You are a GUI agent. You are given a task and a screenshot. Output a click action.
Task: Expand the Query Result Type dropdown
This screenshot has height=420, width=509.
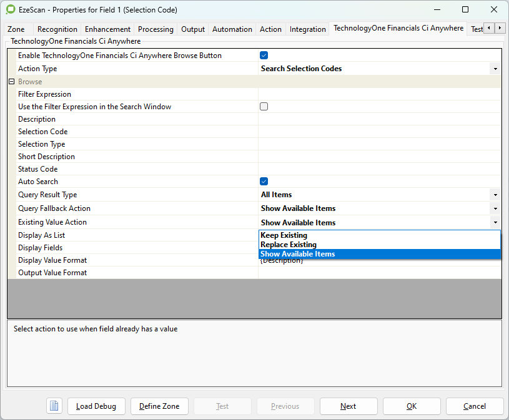pyautogui.click(x=495, y=195)
